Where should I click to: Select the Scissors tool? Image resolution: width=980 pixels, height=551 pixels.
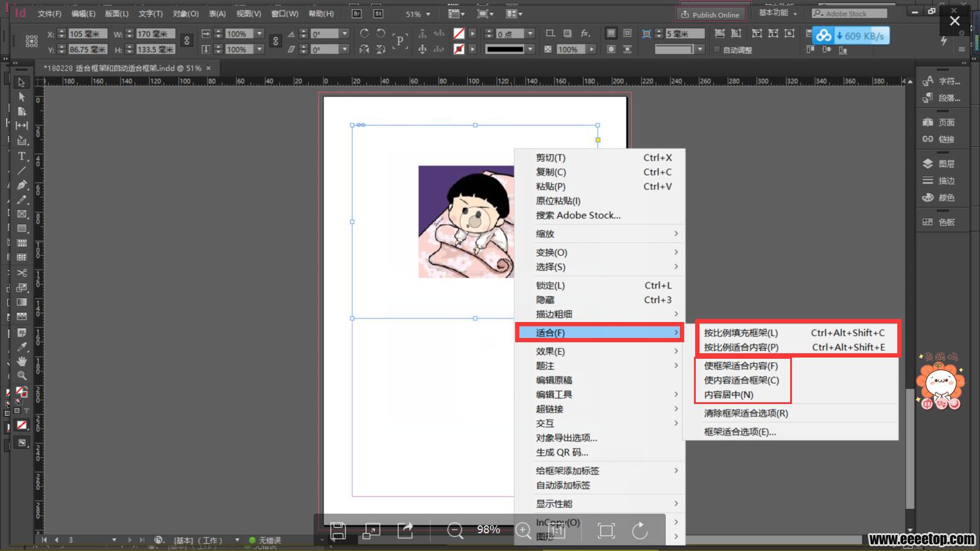click(22, 273)
